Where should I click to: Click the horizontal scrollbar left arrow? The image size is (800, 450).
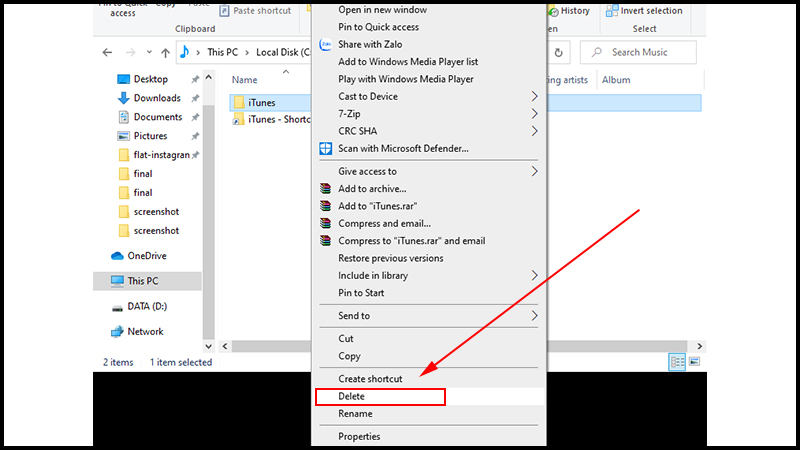(x=225, y=346)
